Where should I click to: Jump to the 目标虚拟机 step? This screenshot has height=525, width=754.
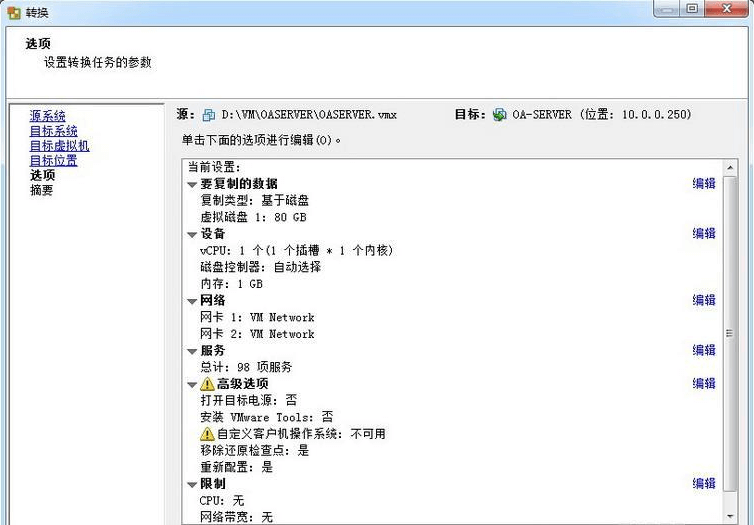click(x=59, y=146)
